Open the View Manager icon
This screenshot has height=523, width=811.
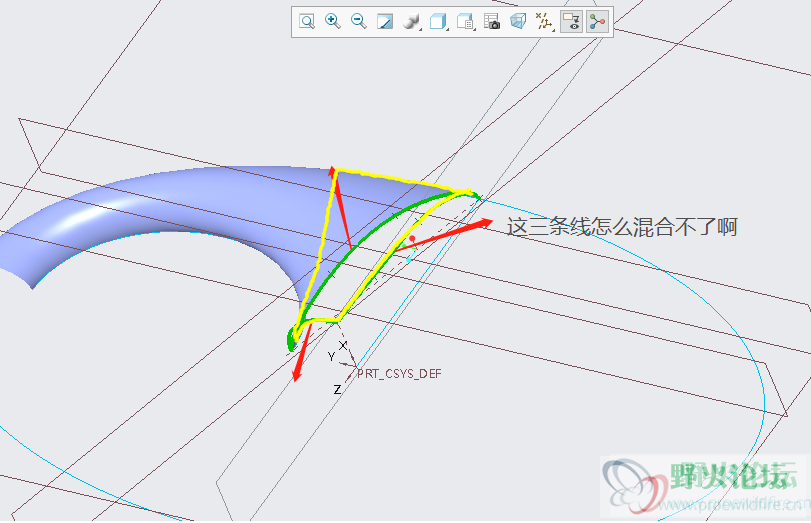click(x=465, y=22)
